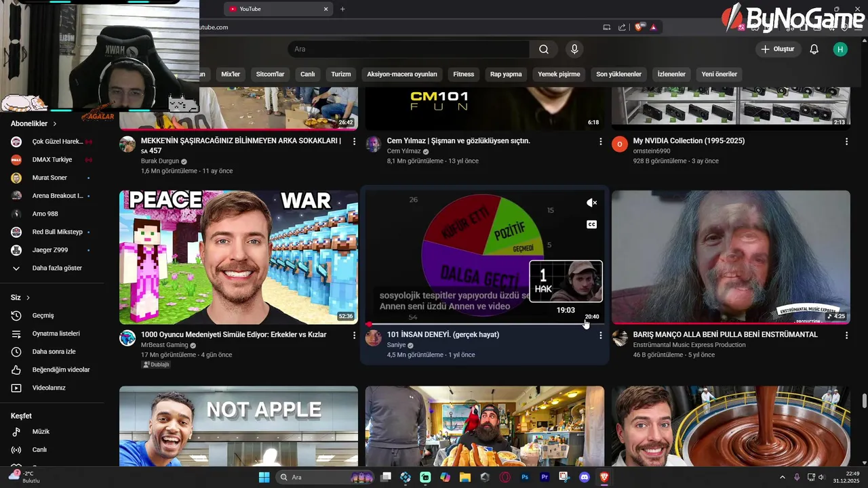This screenshot has width=868, height=488.
Task: Select the Rap yapma chip
Action: (506, 74)
